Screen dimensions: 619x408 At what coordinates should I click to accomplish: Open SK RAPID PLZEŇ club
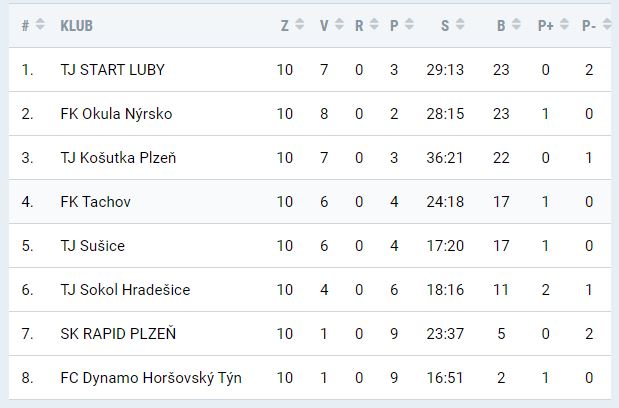coord(118,334)
